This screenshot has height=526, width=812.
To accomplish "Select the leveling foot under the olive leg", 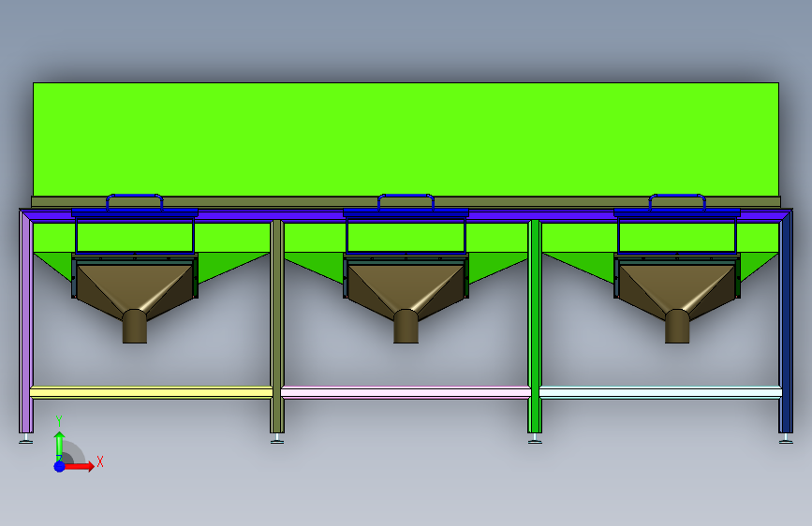I will coord(277,439).
